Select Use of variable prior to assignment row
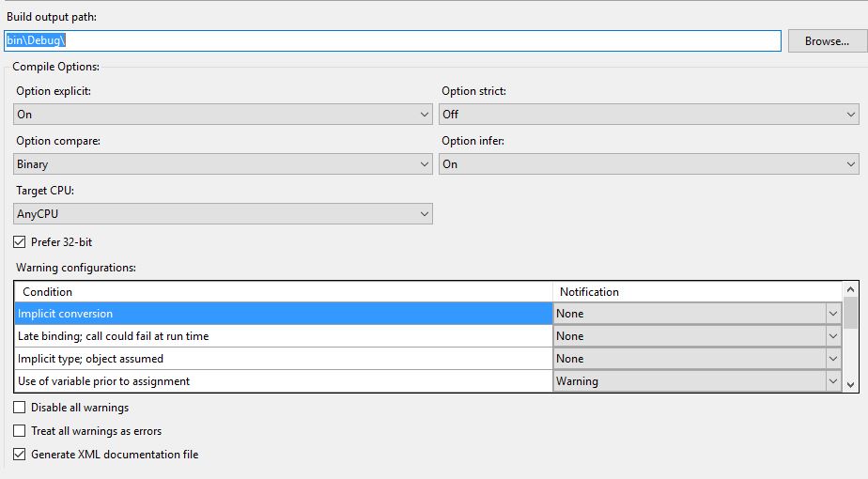This screenshot has height=479, width=868. pos(282,381)
